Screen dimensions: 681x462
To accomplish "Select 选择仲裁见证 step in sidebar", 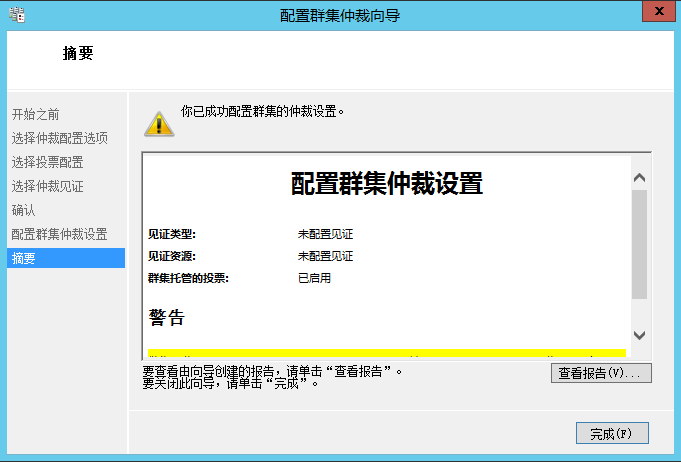I will click(x=47, y=186).
